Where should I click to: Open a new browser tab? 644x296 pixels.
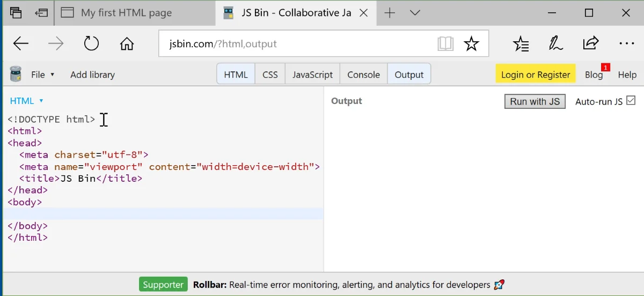[390, 13]
